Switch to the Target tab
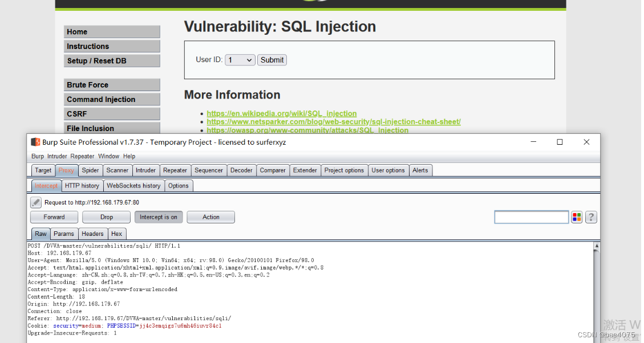644x343 pixels. (43, 170)
